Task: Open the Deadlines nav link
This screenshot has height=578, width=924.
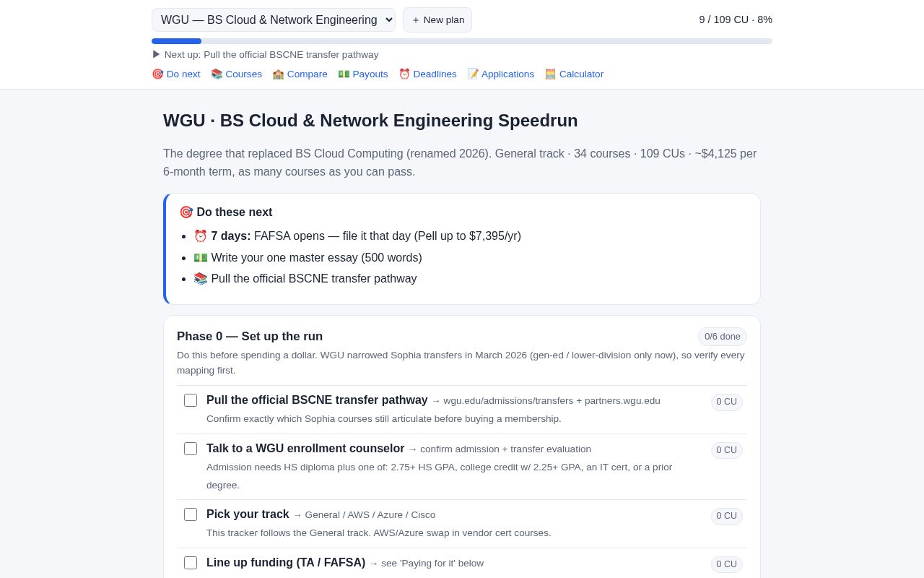Action: [x=427, y=74]
